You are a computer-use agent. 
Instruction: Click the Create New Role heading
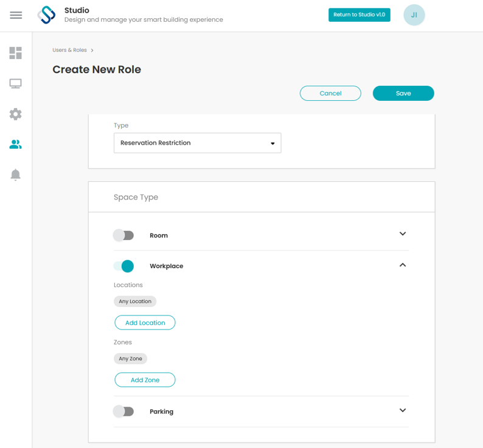pos(97,69)
